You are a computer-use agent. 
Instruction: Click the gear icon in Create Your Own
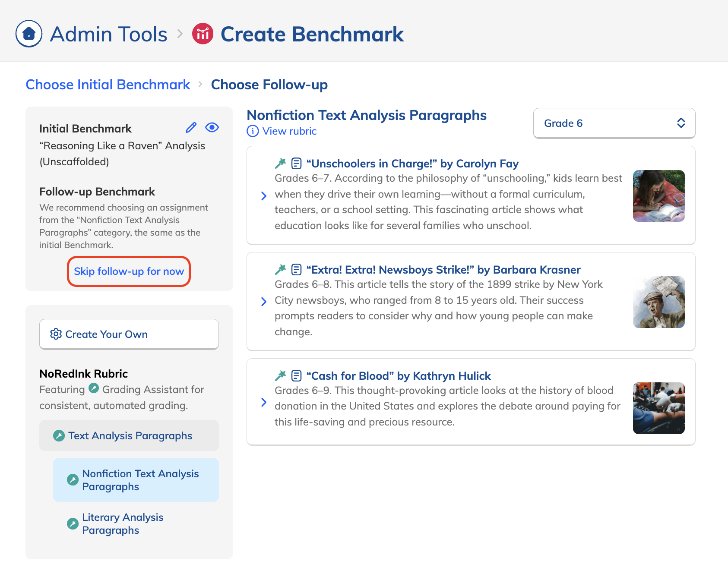pos(56,334)
